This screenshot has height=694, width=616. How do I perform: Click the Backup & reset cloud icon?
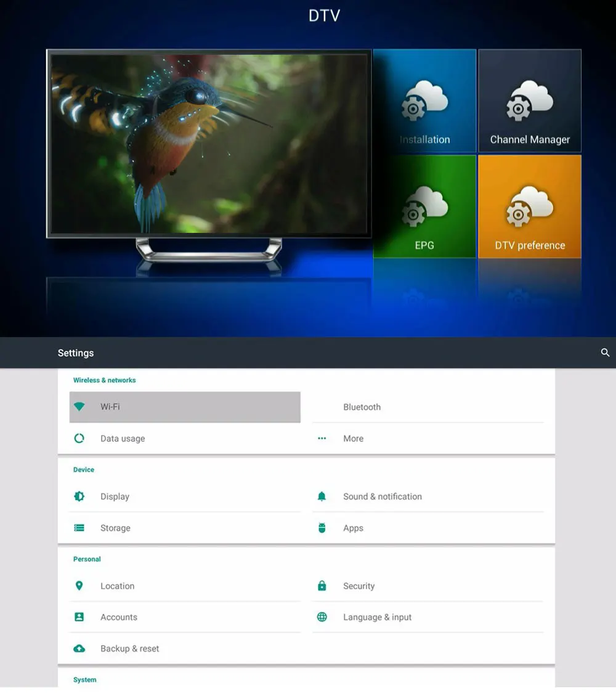tap(79, 648)
